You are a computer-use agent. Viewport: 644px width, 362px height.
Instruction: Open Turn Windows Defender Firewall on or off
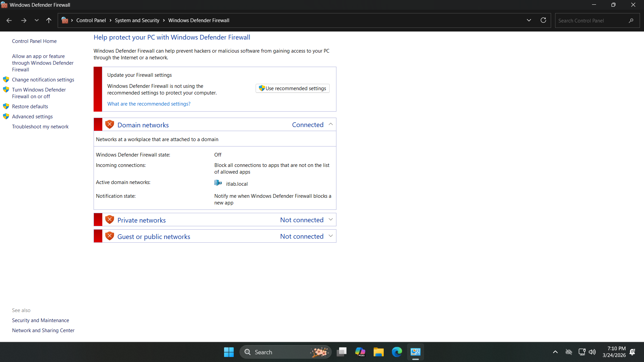tap(39, 93)
